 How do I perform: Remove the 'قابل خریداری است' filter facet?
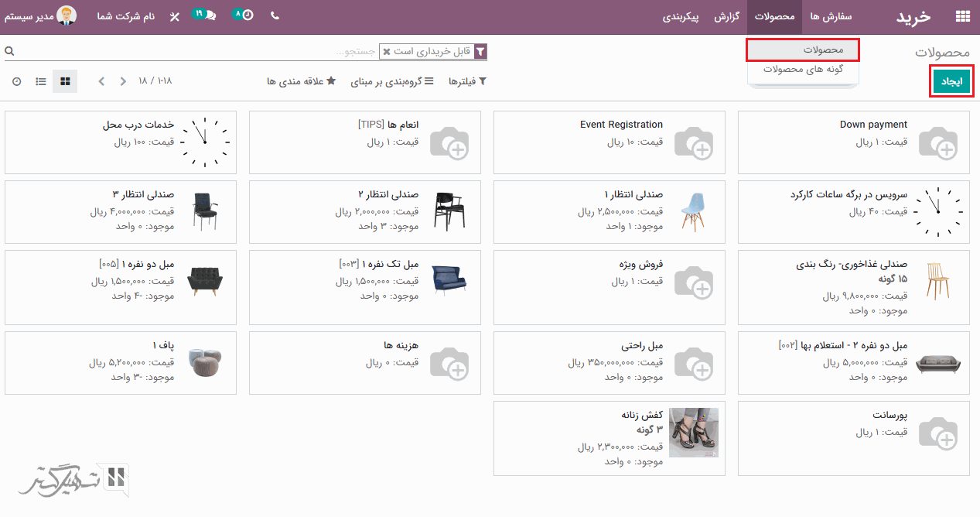(x=387, y=52)
